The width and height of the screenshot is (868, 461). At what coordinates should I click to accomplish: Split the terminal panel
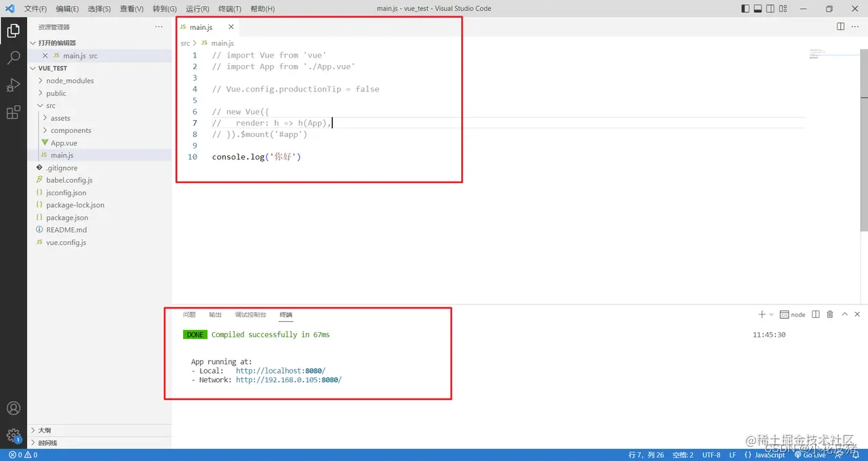(x=816, y=315)
